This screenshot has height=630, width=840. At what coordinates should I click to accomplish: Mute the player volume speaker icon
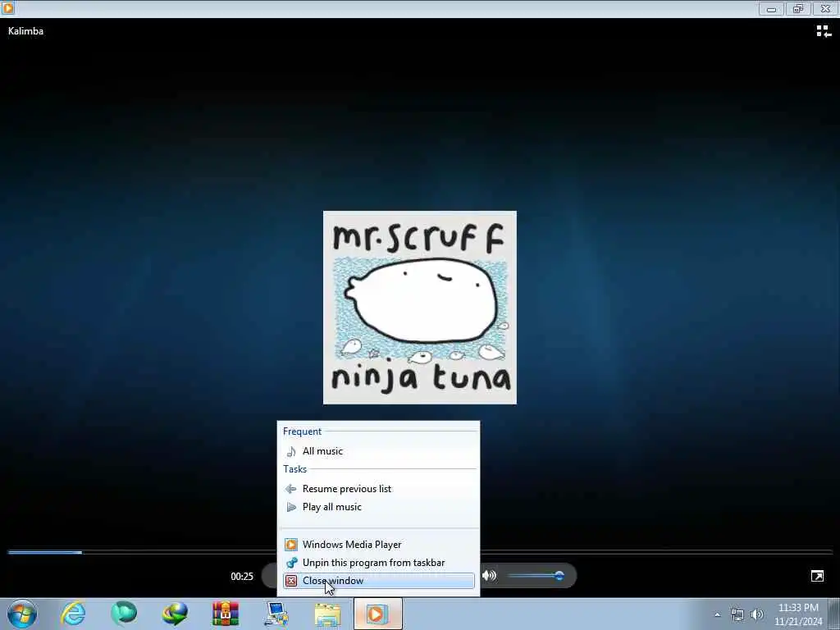(x=489, y=575)
